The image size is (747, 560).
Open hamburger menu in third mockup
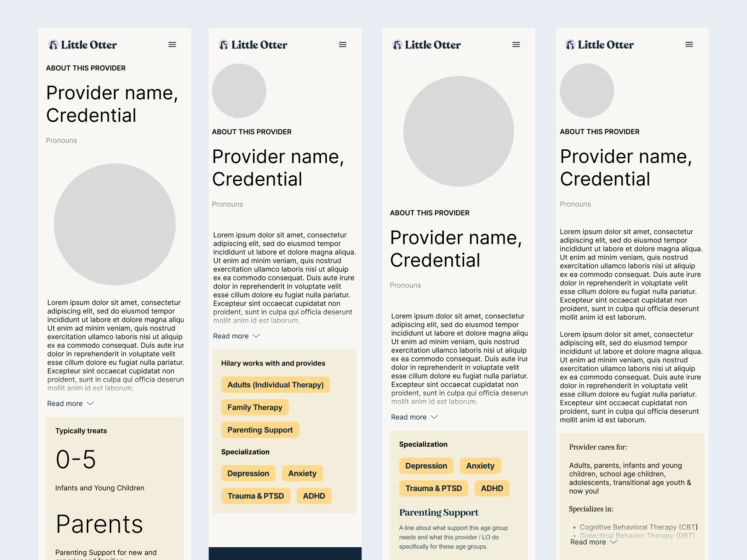click(516, 45)
